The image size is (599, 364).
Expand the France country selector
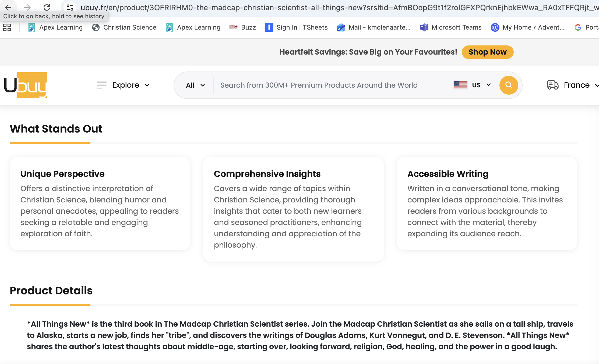(576, 85)
